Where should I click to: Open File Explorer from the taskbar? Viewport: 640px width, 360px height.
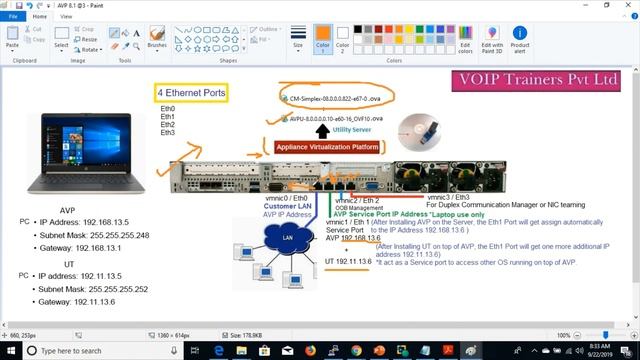click(242, 351)
